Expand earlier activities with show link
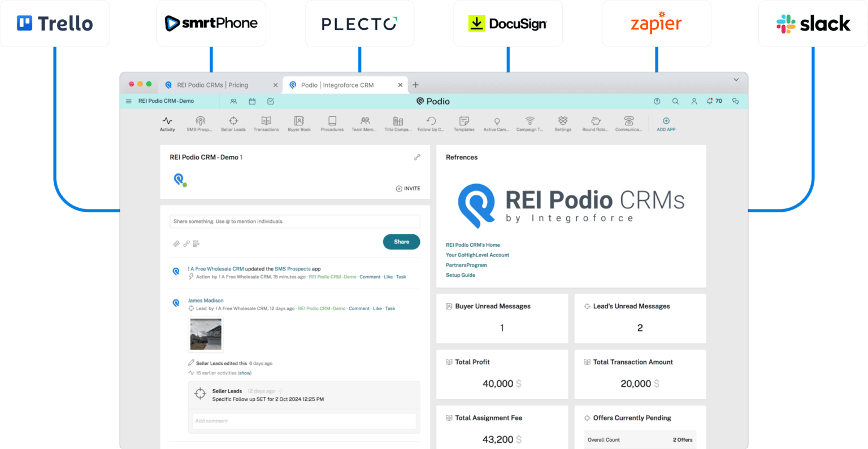This screenshot has height=449, width=868. point(245,373)
